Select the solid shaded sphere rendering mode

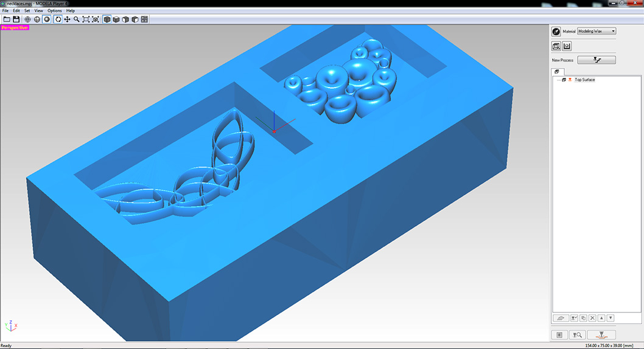pos(47,19)
